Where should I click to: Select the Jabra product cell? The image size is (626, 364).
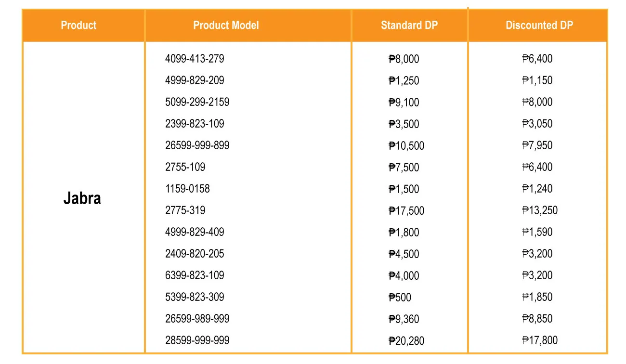(82, 198)
